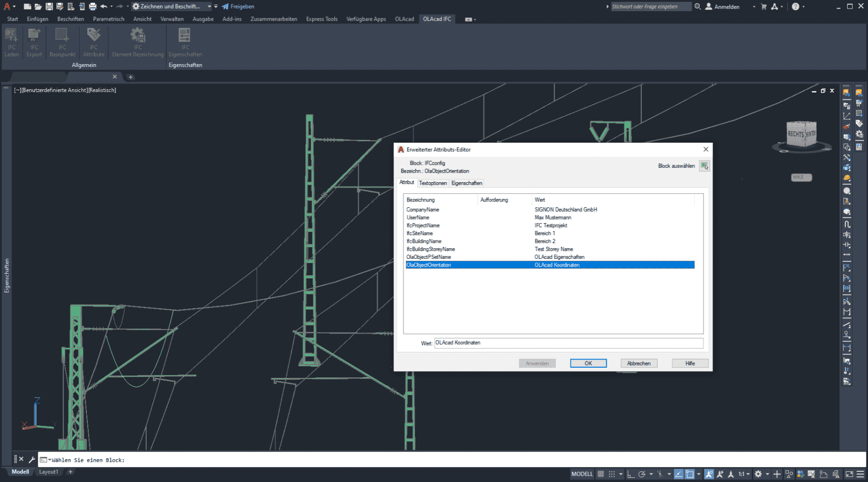
Task: Click the ViewCube in the viewport
Action: (801, 134)
